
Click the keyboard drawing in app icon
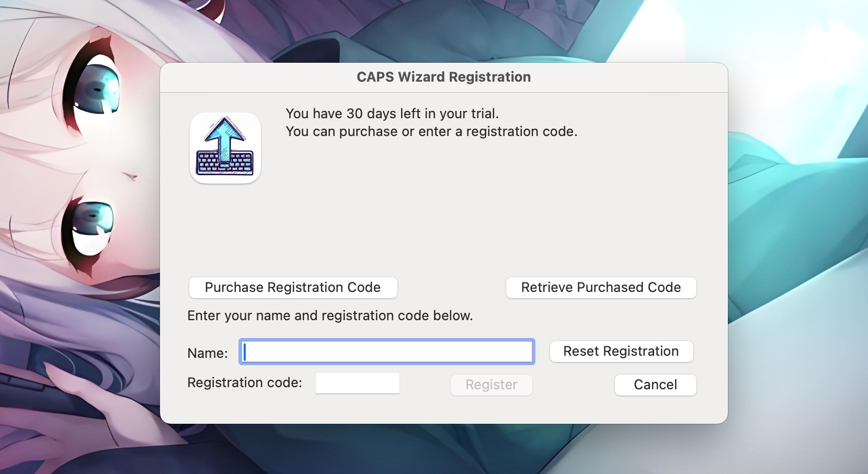coord(225,163)
